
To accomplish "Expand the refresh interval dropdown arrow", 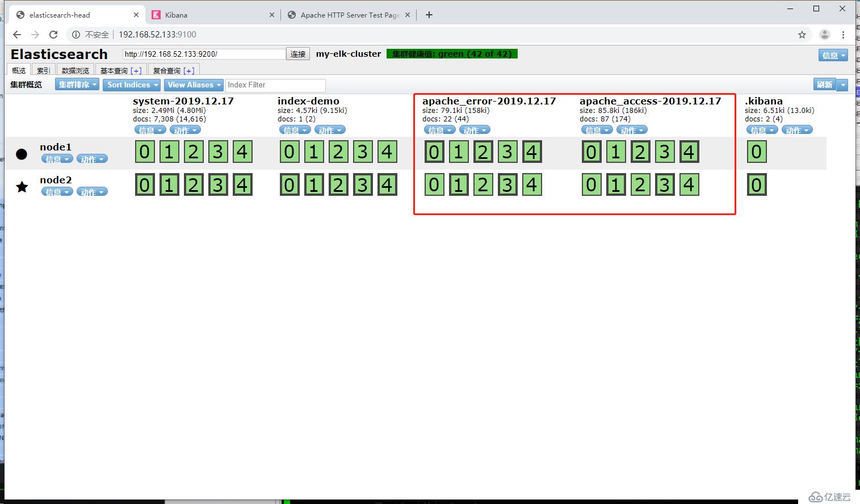I will click(843, 85).
